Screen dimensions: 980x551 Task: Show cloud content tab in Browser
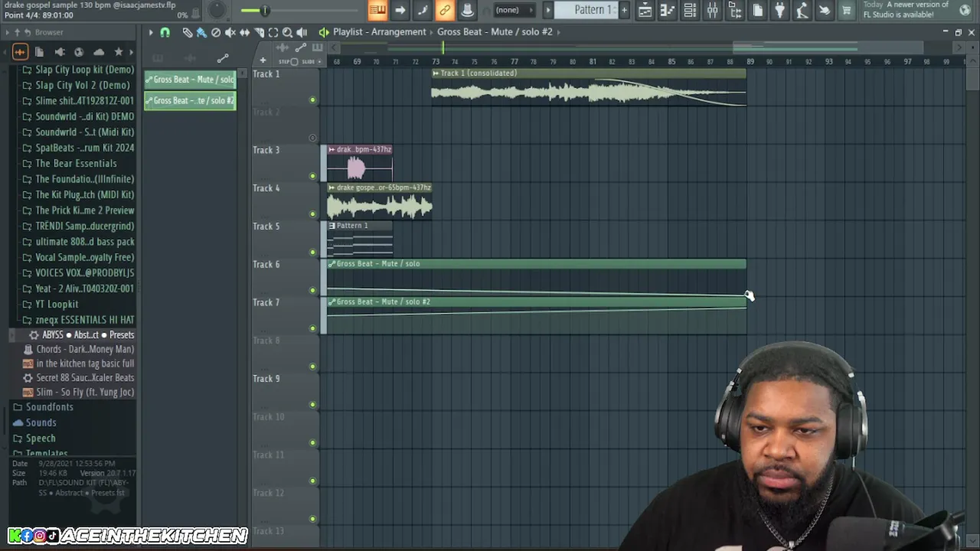[x=99, y=52]
